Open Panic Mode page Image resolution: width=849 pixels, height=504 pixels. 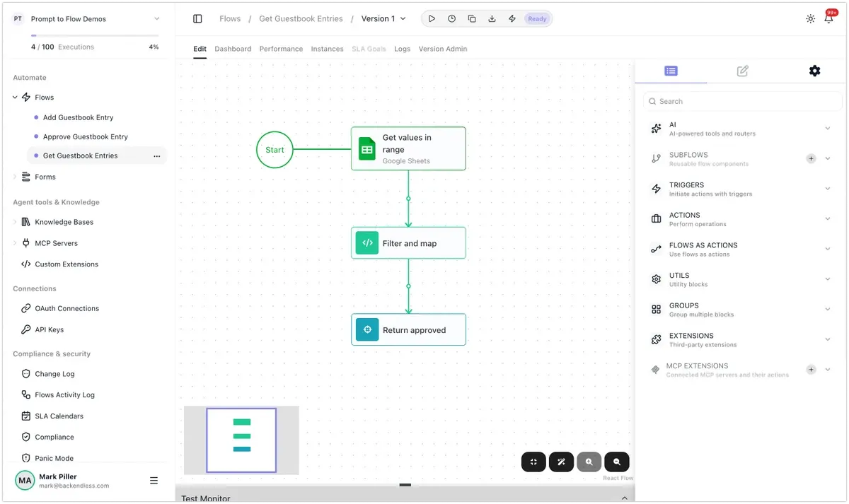54,458
